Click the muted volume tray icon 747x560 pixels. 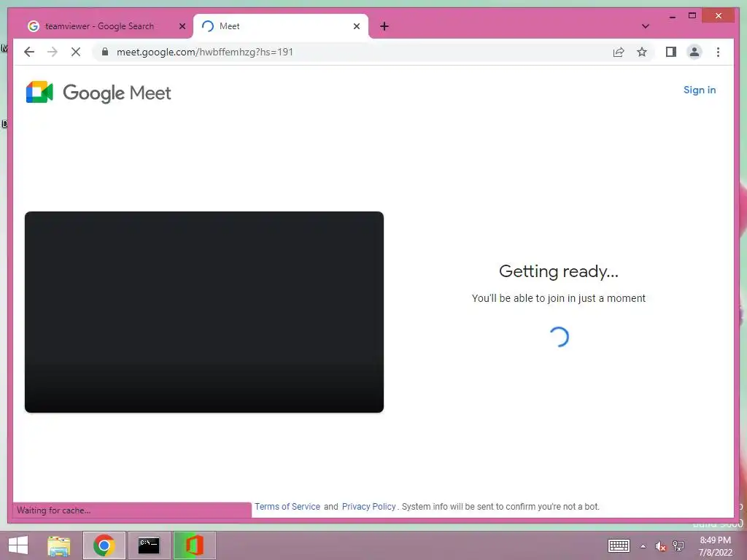click(x=660, y=546)
